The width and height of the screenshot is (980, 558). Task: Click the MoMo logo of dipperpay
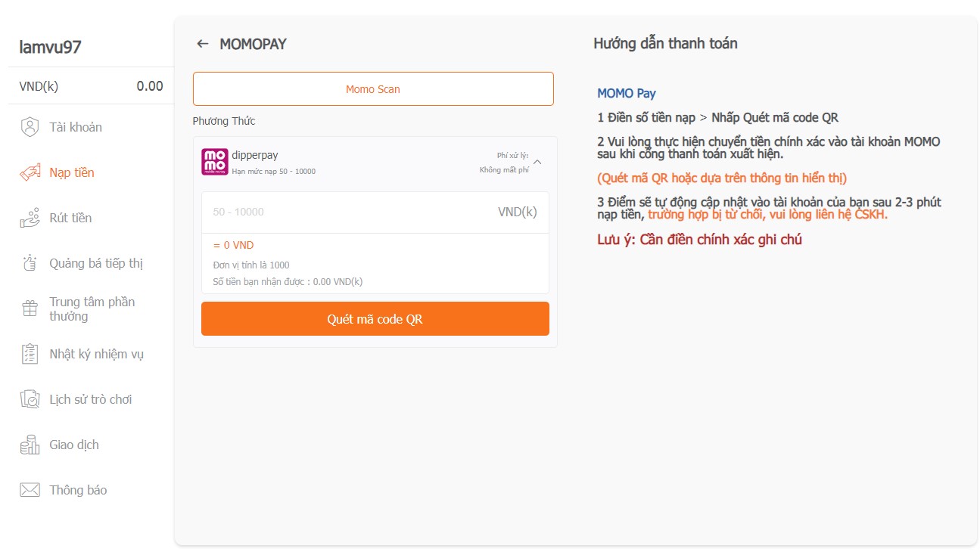pos(214,162)
